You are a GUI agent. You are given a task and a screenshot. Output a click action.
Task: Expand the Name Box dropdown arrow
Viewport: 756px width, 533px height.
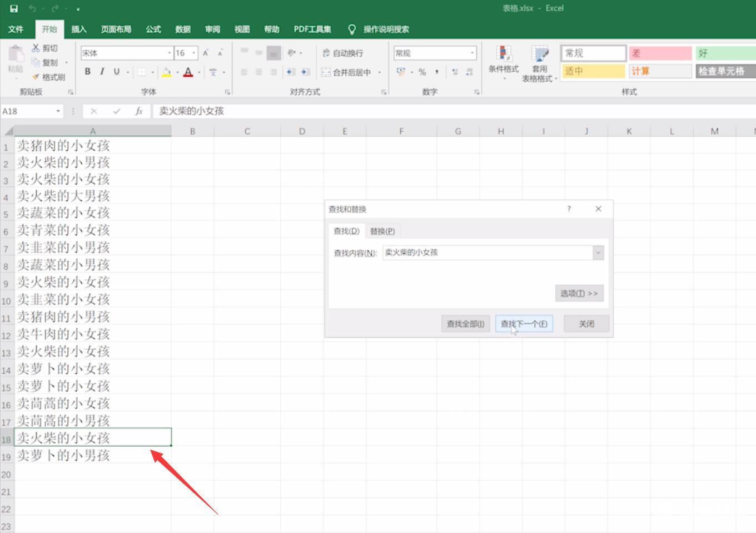pyautogui.click(x=58, y=111)
